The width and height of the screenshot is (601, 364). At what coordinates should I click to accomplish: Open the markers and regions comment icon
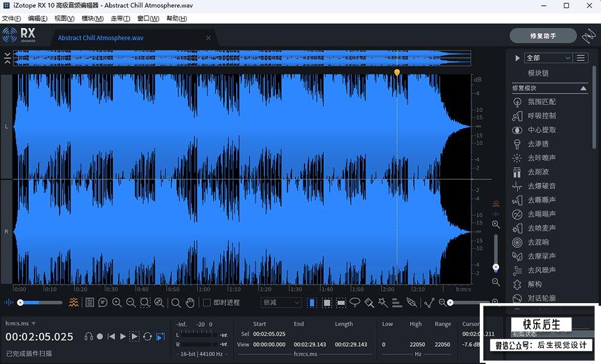[x=103, y=302]
